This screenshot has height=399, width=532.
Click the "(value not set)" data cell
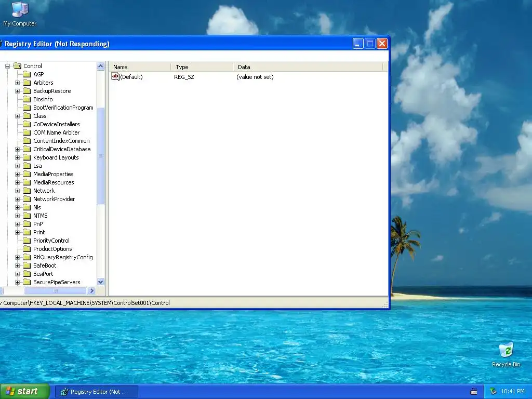coord(255,77)
